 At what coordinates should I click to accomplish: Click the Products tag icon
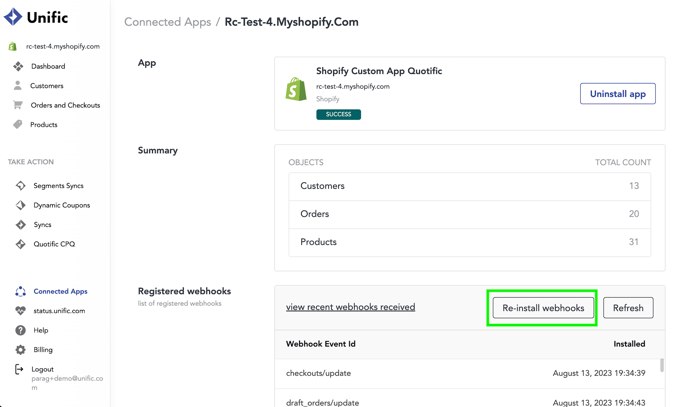18,125
